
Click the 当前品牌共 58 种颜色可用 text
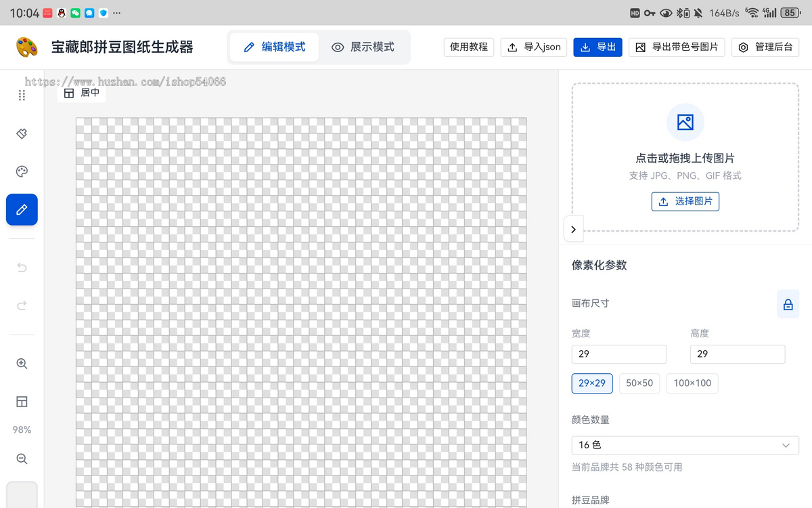coord(627,467)
